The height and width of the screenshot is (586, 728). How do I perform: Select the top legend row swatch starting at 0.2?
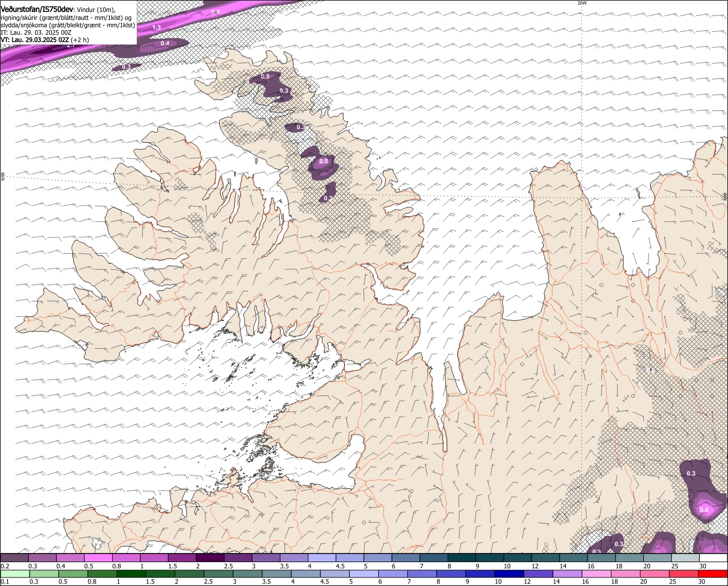[x=14, y=558]
